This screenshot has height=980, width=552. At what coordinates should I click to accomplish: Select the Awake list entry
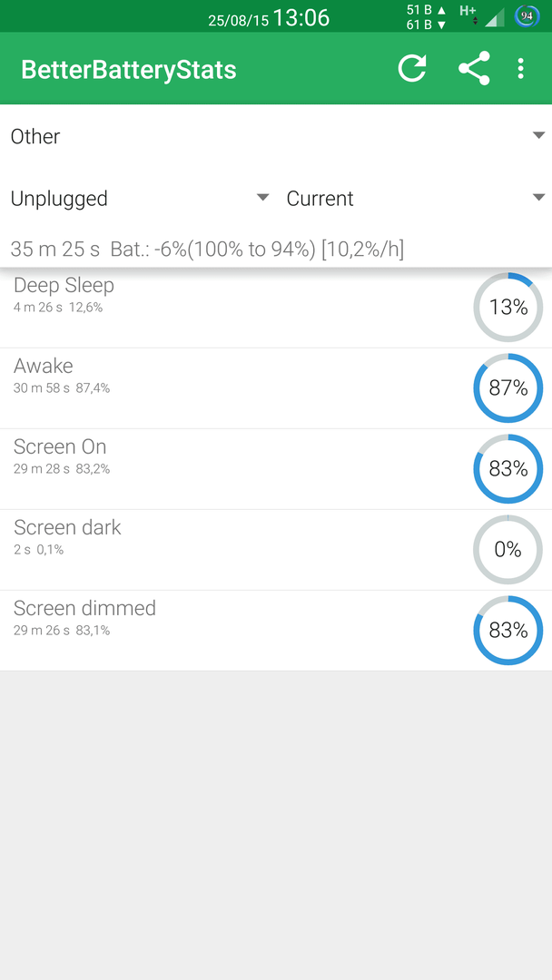tap(276, 388)
